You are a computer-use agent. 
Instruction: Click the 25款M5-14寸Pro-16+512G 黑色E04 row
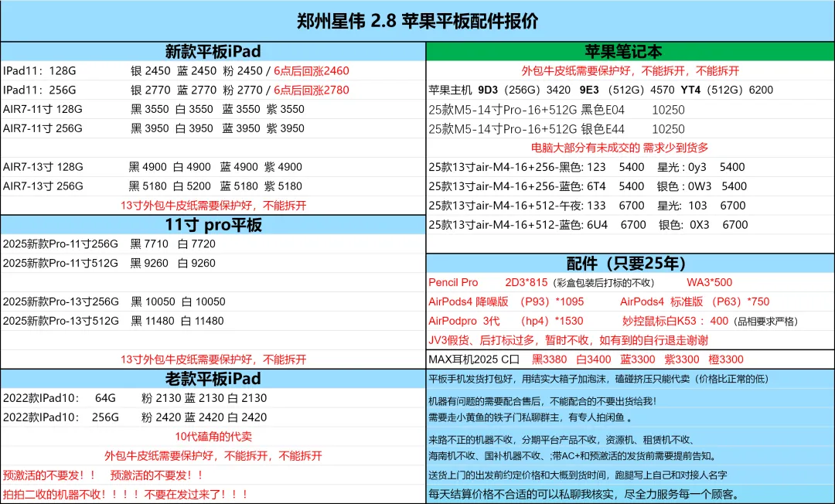557,110
